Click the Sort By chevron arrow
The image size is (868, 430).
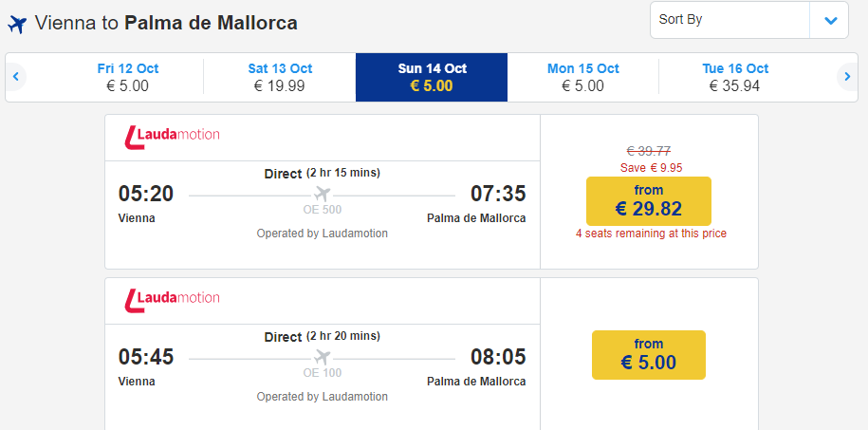point(830,20)
